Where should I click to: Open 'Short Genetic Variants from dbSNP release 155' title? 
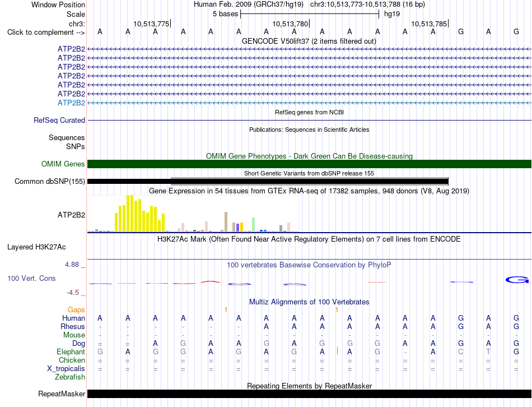click(x=309, y=173)
